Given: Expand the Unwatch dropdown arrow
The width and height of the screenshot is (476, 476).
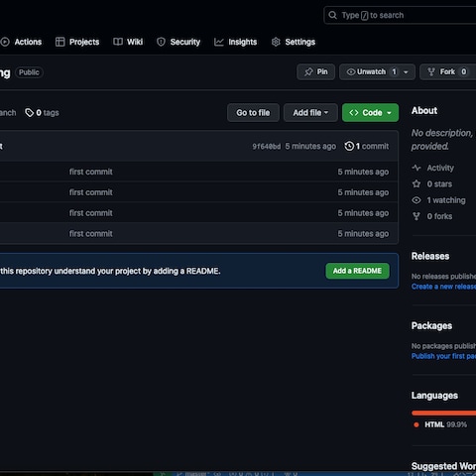Looking at the screenshot, I should pos(406,72).
